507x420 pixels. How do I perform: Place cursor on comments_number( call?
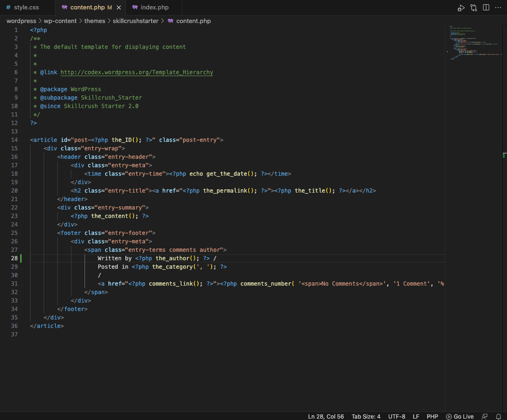(x=267, y=283)
